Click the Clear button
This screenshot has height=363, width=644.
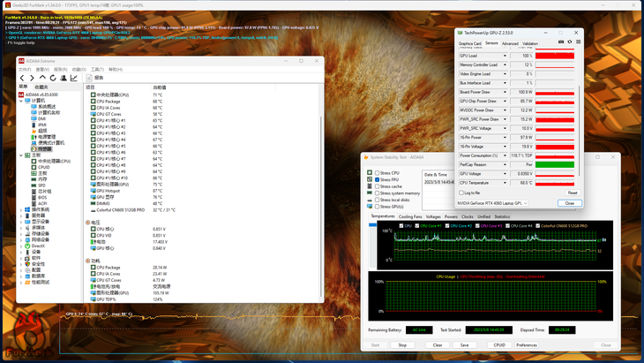438,345
